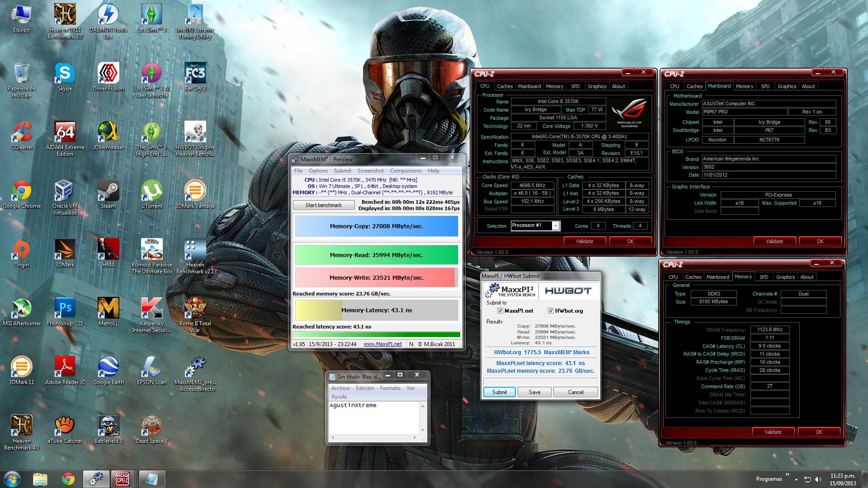Toggle the MaxxPI.net submit checkbox
The width and height of the screenshot is (868, 488).
pyautogui.click(x=500, y=311)
